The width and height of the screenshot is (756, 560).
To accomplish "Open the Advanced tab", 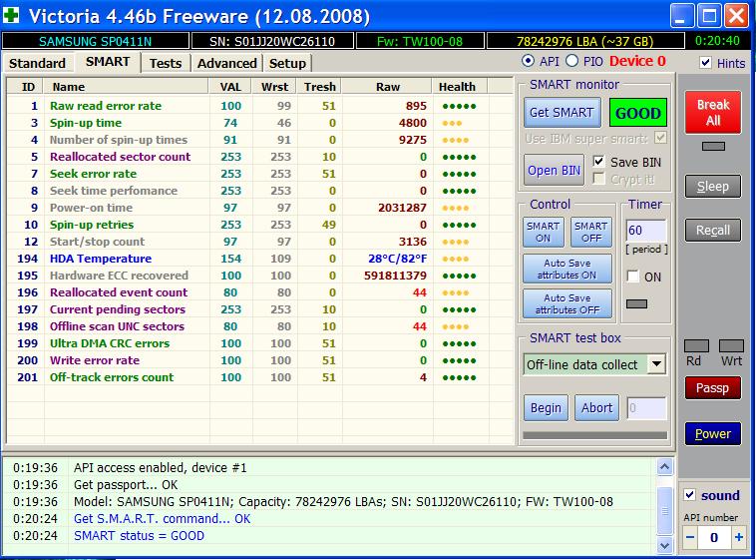I will pyautogui.click(x=226, y=63).
